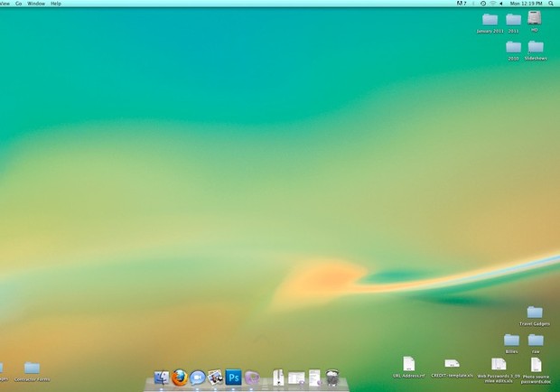Select the Travel Gadgets folder
This screenshot has height=392, width=560.
point(535,313)
